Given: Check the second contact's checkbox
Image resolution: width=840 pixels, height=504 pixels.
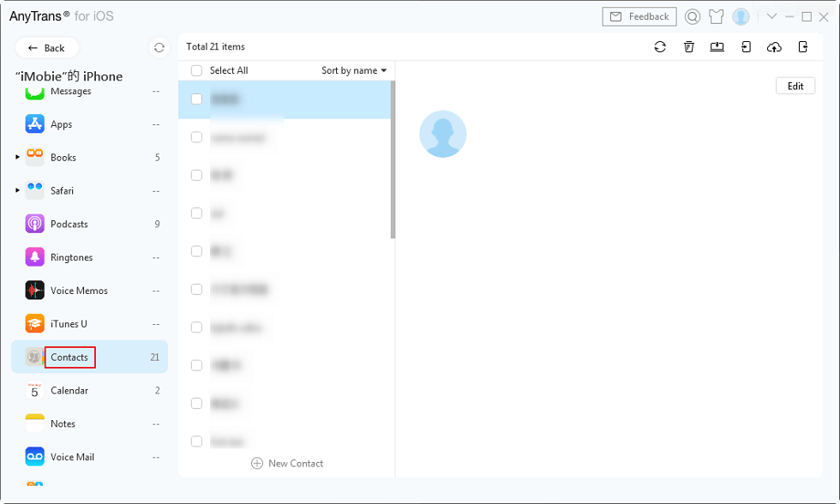Looking at the screenshot, I should [196, 137].
